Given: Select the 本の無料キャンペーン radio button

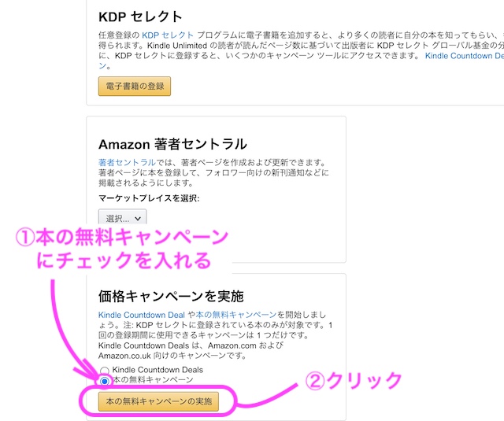Looking at the screenshot, I should [104, 381].
